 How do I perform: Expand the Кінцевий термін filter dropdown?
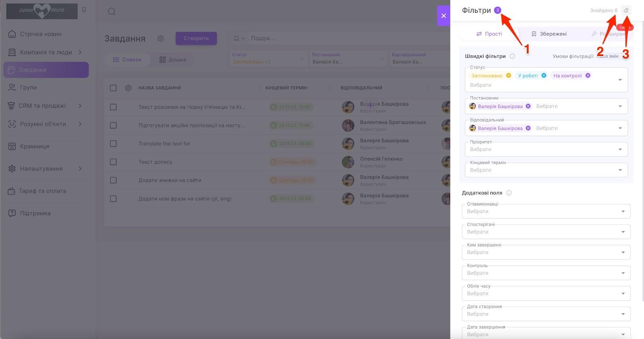620,170
